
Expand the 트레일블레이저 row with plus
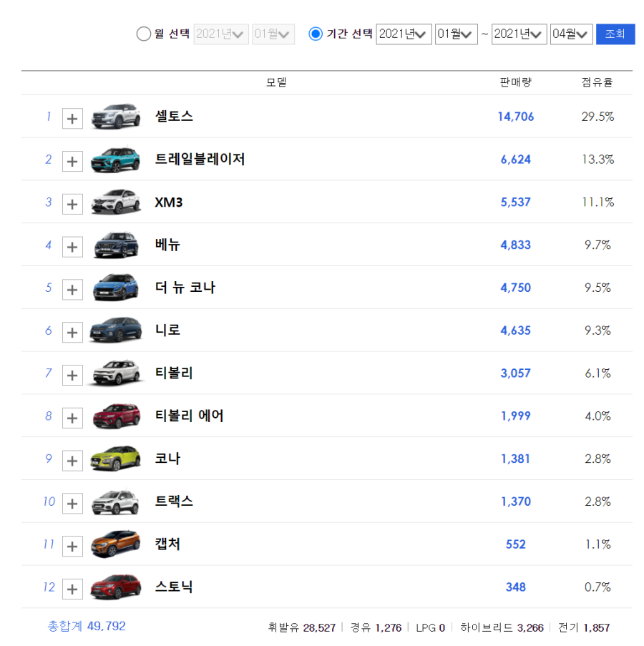[x=72, y=161]
